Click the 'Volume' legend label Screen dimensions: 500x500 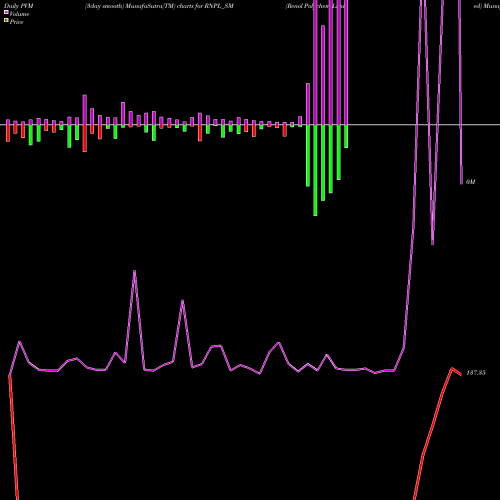pyautogui.click(x=19, y=14)
